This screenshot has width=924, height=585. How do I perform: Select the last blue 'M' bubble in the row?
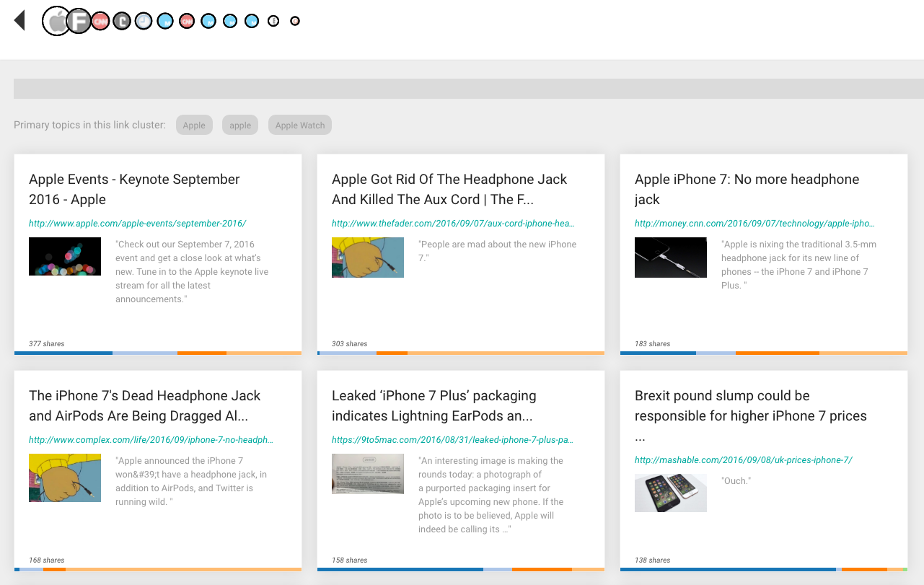(x=252, y=21)
